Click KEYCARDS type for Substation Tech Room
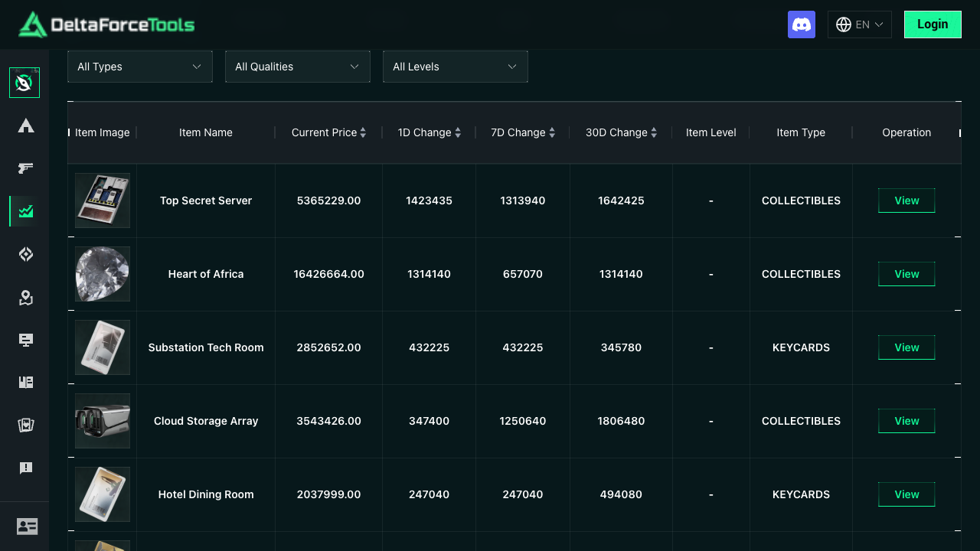980x551 pixels. 801,347
